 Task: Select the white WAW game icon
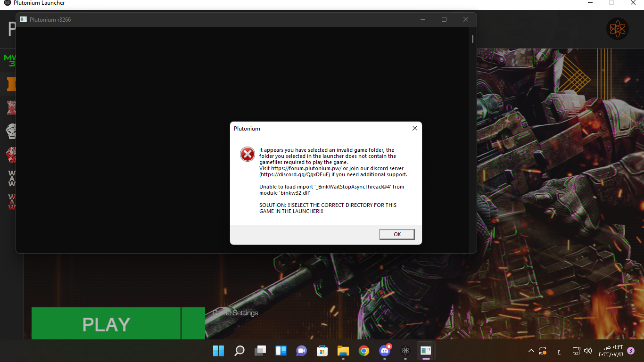12,179
